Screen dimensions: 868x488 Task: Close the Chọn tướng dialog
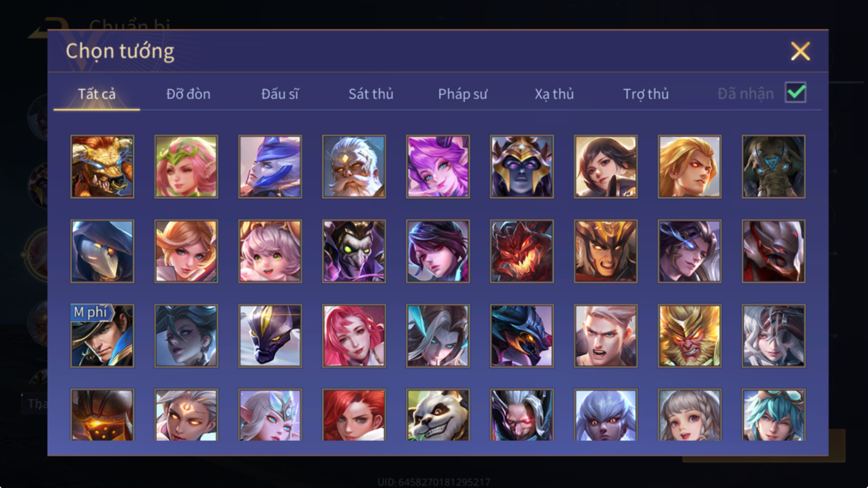point(800,51)
